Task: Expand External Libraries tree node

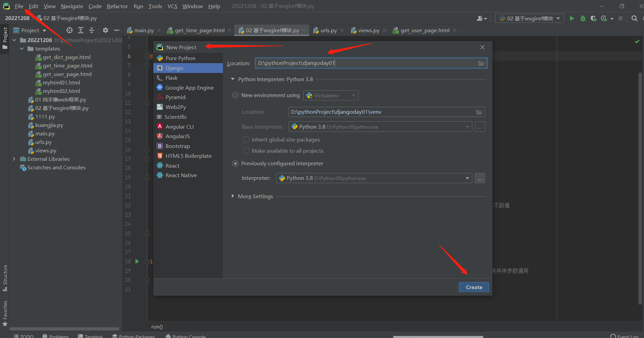Action: click(14, 159)
